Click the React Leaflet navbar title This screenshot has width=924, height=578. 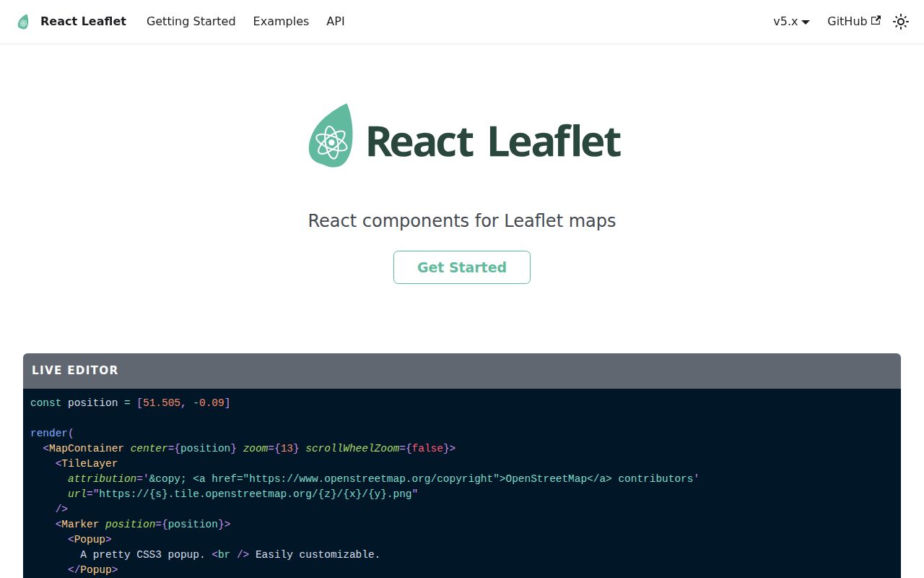[x=83, y=22]
